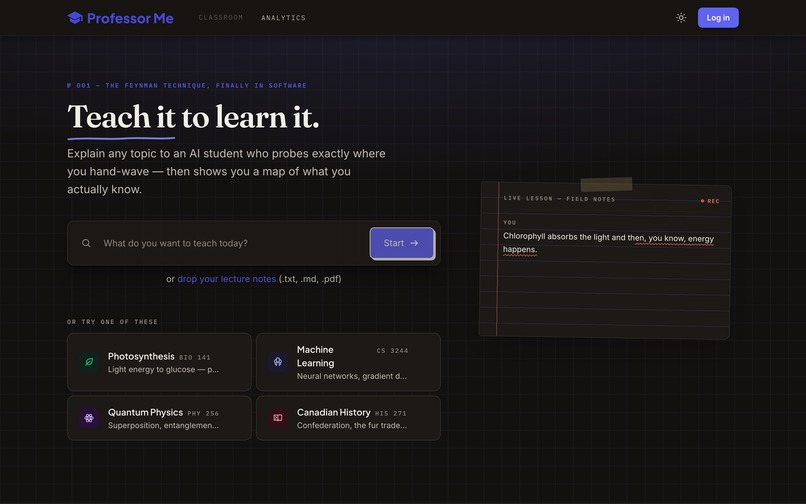This screenshot has width=806, height=504.
Task: Select the Quantum Physics PHY 256 card
Action: click(x=159, y=418)
